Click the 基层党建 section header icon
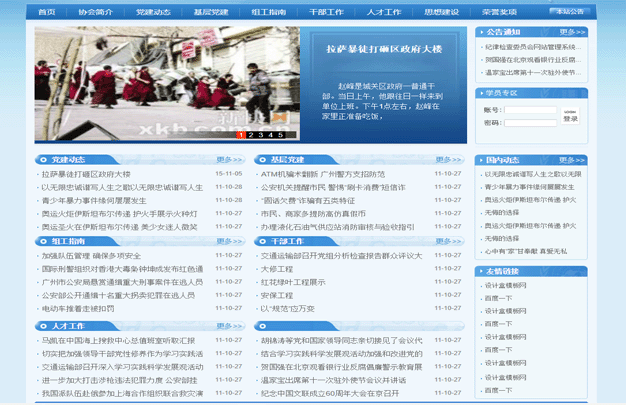Screen dimensions: 626x405 point(264,159)
